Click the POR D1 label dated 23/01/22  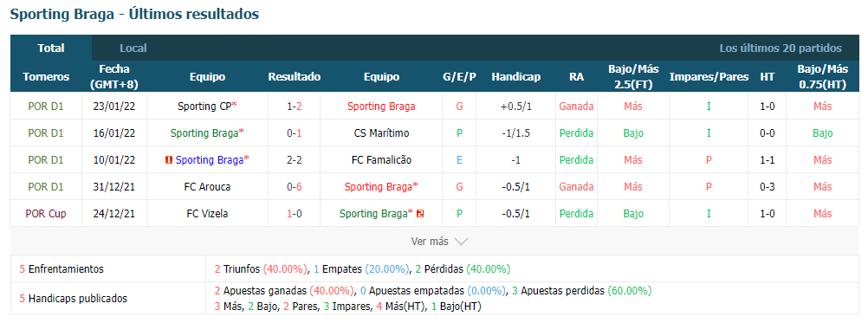click(x=46, y=107)
